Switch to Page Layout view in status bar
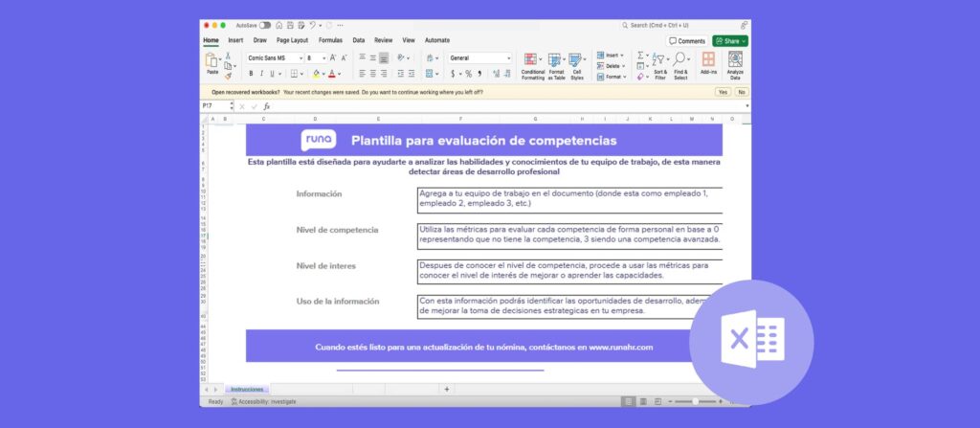Screen dimensions: 980x428 pyautogui.click(x=642, y=401)
